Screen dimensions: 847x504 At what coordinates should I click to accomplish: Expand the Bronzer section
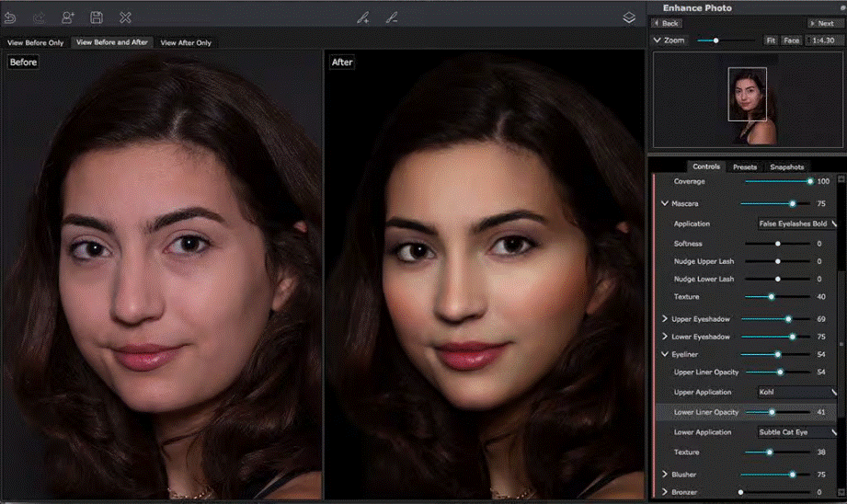click(664, 492)
